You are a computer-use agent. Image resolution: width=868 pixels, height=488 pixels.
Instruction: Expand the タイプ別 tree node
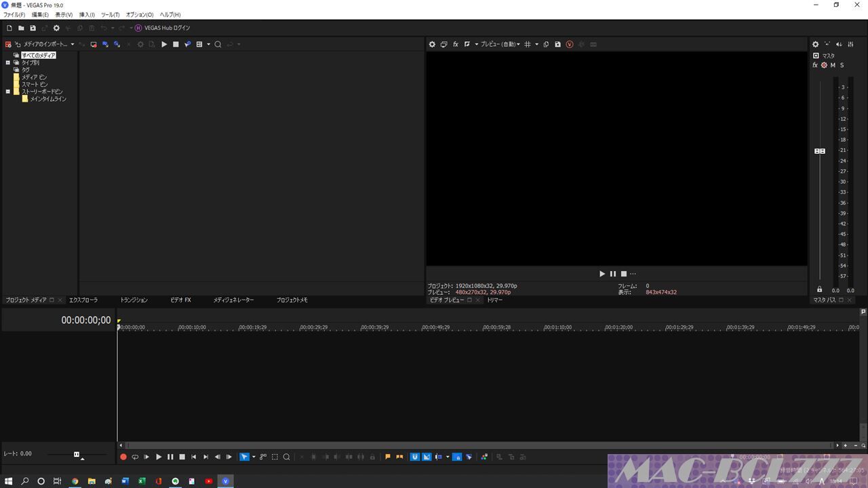click(8, 63)
